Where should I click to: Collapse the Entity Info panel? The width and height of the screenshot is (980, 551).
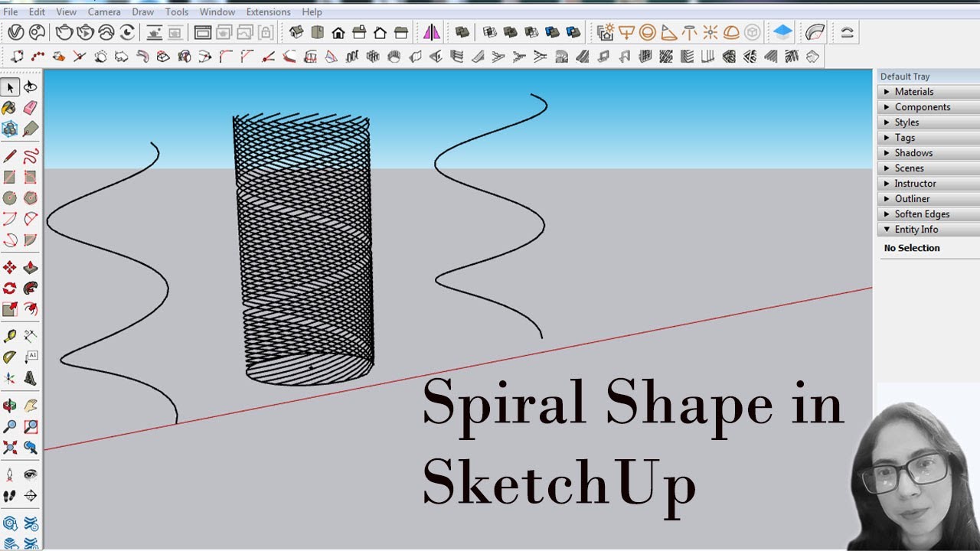click(x=928, y=230)
